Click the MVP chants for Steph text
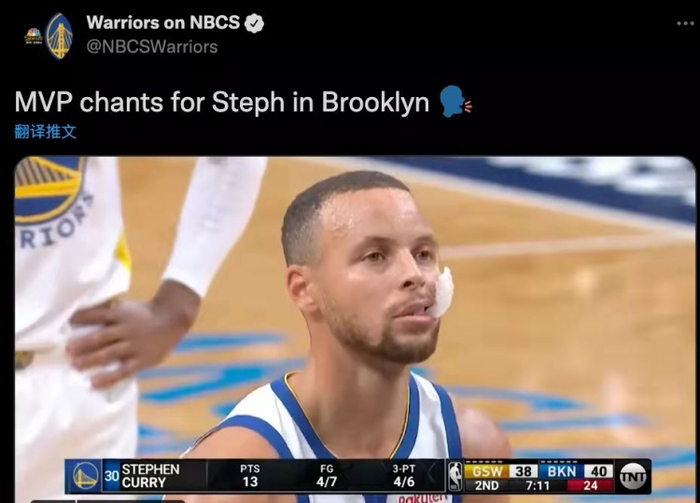This screenshot has width=700, height=503. pyautogui.click(x=150, y=102)
